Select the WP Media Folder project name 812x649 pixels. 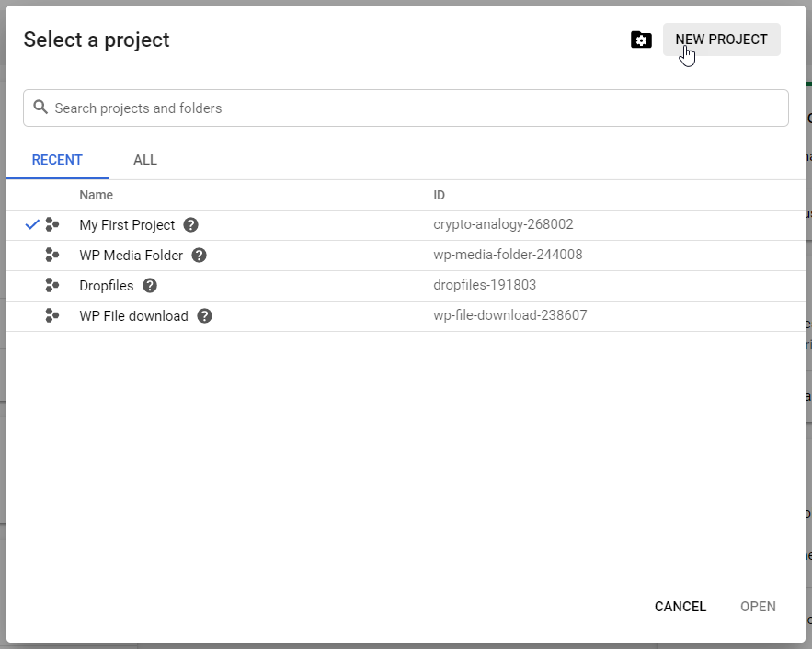pos(131,256)
